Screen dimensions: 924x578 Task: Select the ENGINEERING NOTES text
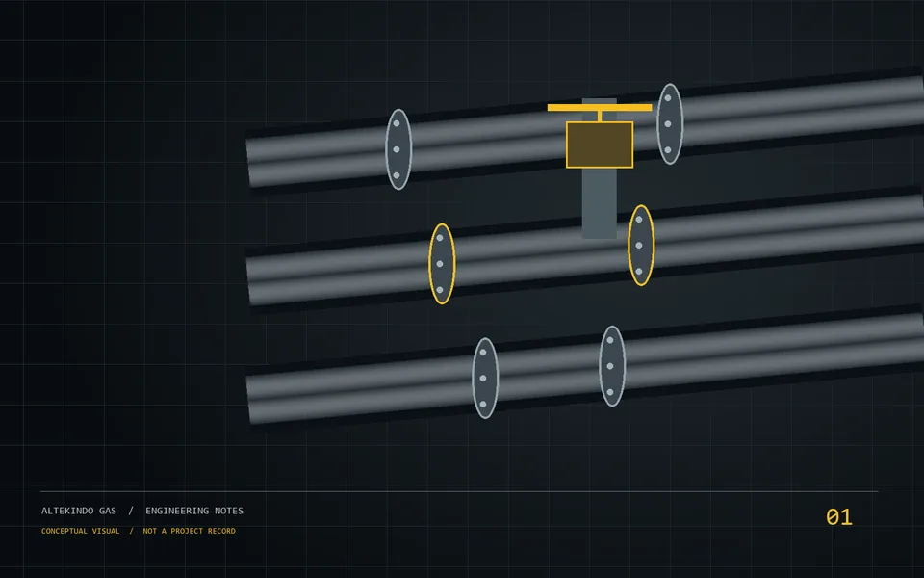point(194,511)
